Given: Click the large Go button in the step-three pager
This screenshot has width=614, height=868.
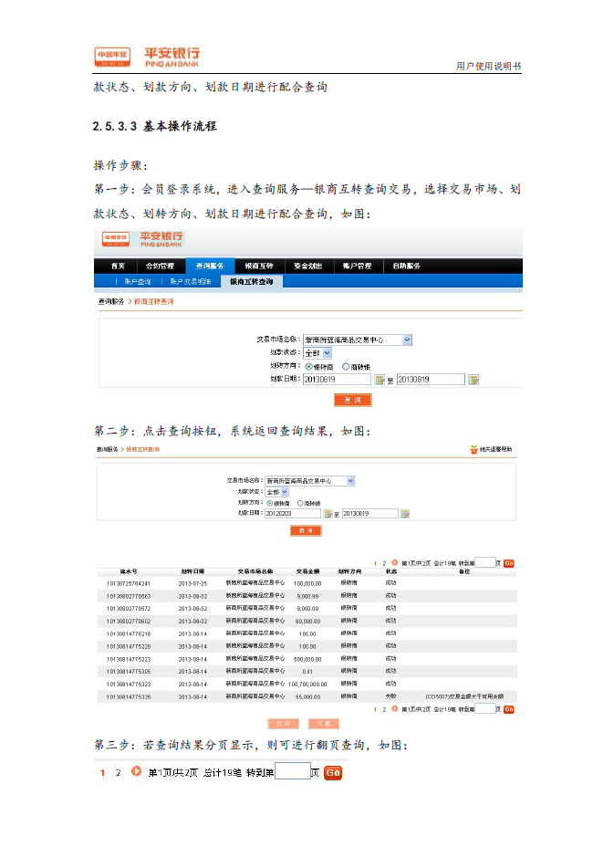Looking at the screenshot, I should (x=333, y=773).
